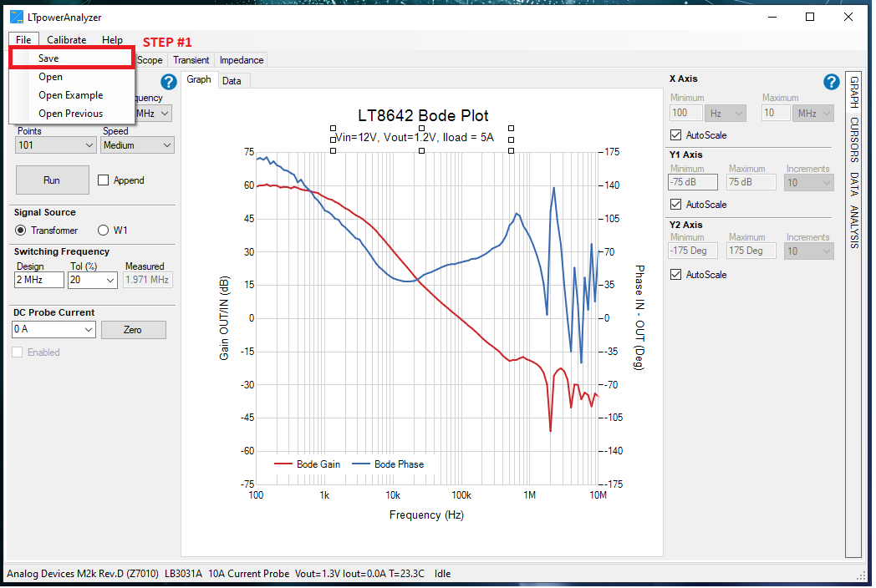Click the red Bode Gain legend swatch
Viewport: 876px width, 588px height.
pos(283,464)
